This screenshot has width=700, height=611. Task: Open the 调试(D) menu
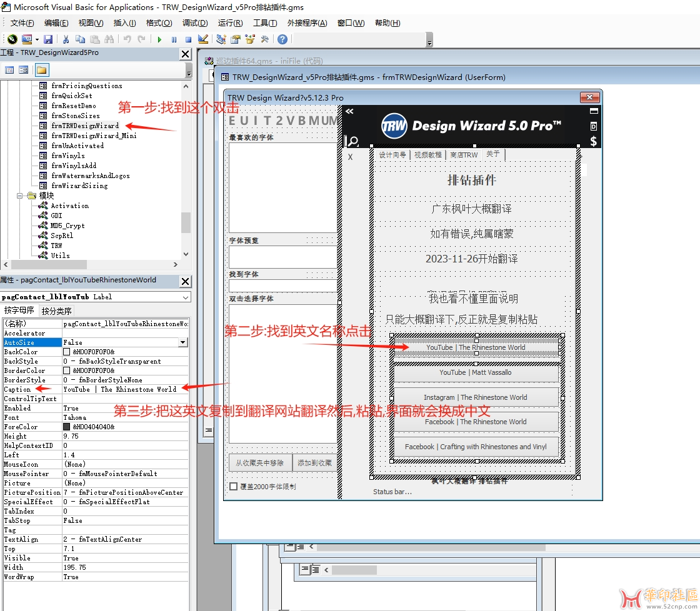(194, 22)
